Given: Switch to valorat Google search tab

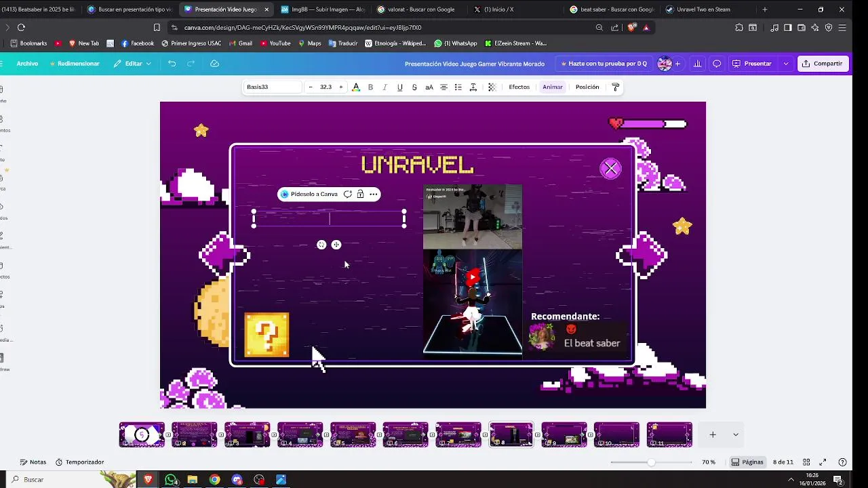Looking at the screenshot, I should point(420,9).
